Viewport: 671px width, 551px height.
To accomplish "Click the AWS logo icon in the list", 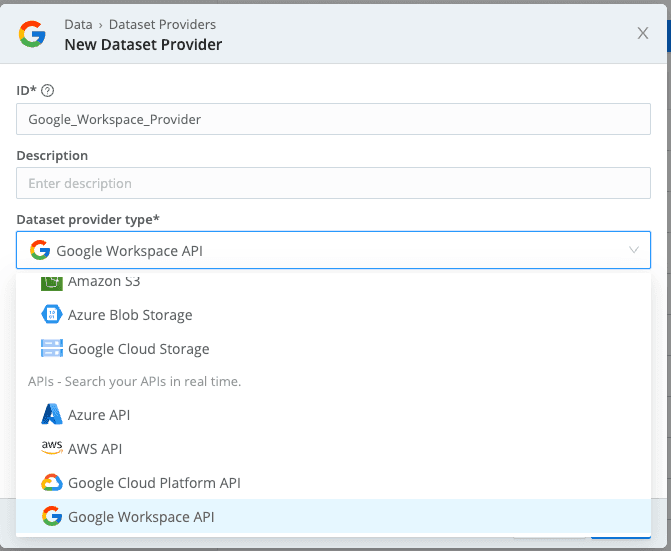I will [x=52, y=449].
